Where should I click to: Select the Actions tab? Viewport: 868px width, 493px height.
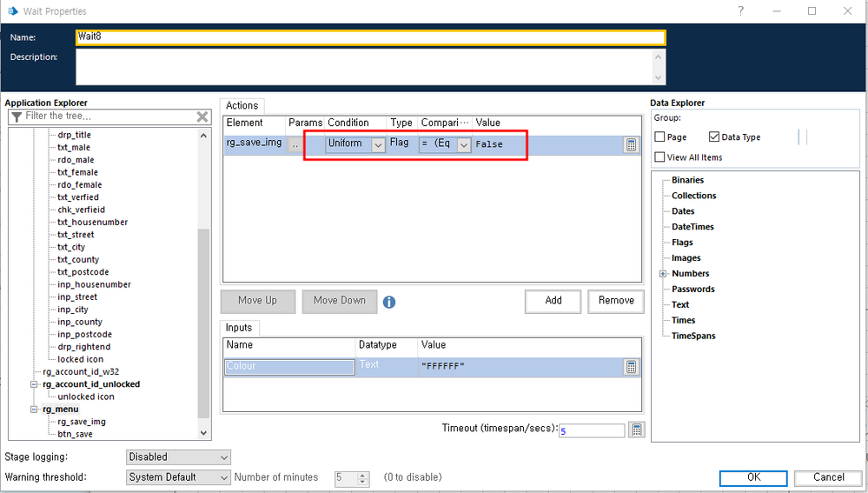[242, 105]
